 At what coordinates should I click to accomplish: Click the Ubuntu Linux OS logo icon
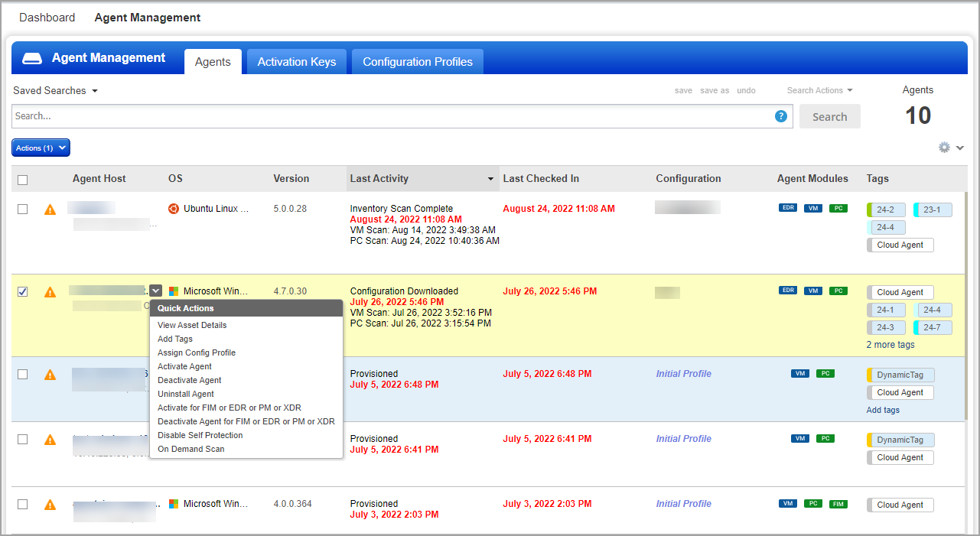click(174, 209)
